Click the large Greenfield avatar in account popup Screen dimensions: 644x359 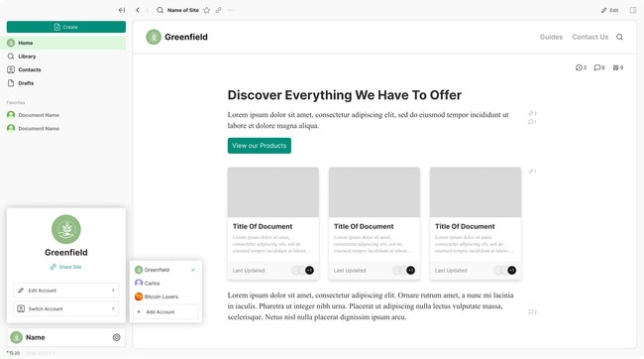[66, 229]
